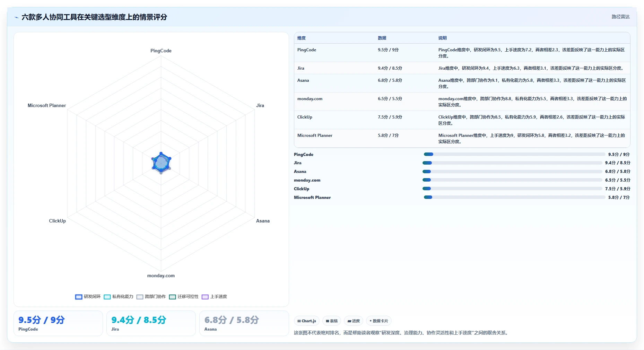The width and height of the screenshot is (644, 350).
Task: Select the 进度 tag
Action: point(354,321)
